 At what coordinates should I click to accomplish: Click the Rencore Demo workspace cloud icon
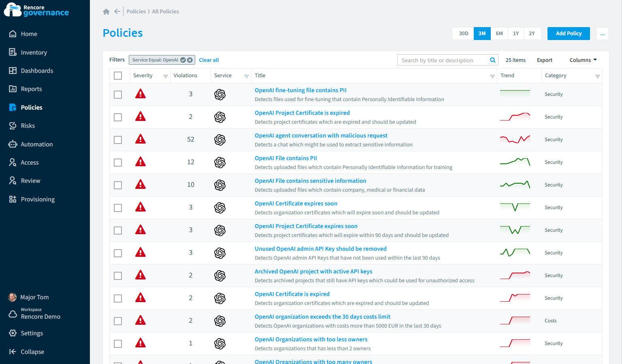[13, 314]
